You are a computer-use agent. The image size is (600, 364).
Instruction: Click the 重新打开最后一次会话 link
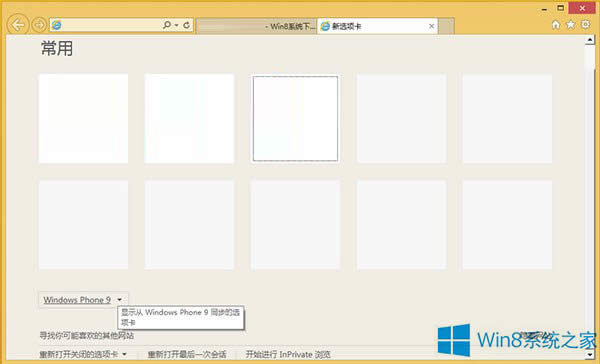click(x=187, y=354)
